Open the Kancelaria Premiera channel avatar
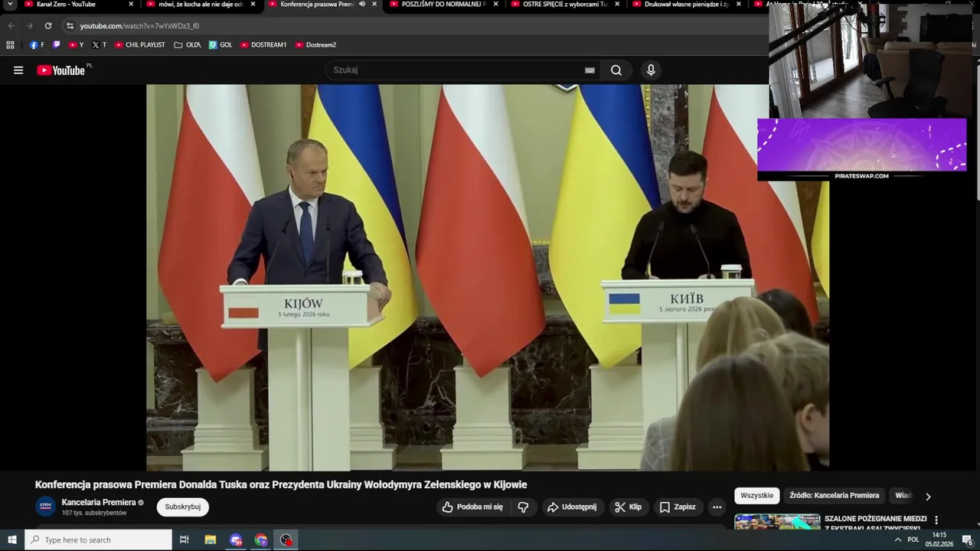Viewport: 980px width, 551px height. tap(45, 506)
